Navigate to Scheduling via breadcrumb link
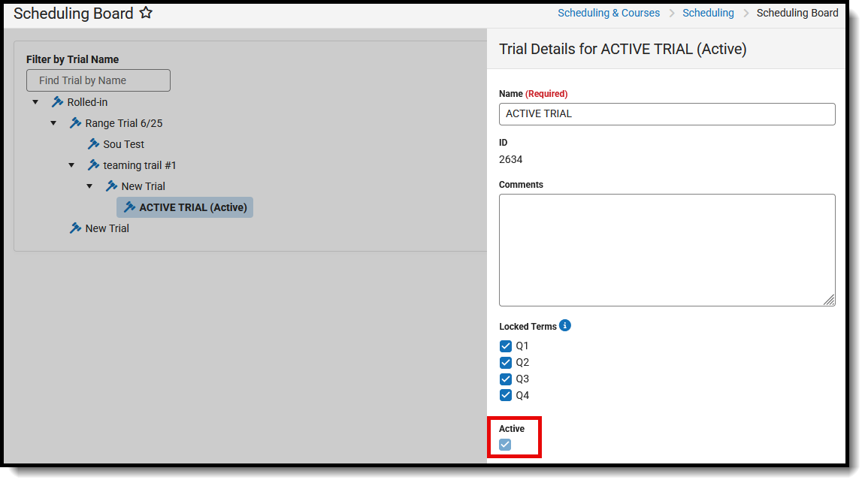868x486 pixels. (708, 13)
